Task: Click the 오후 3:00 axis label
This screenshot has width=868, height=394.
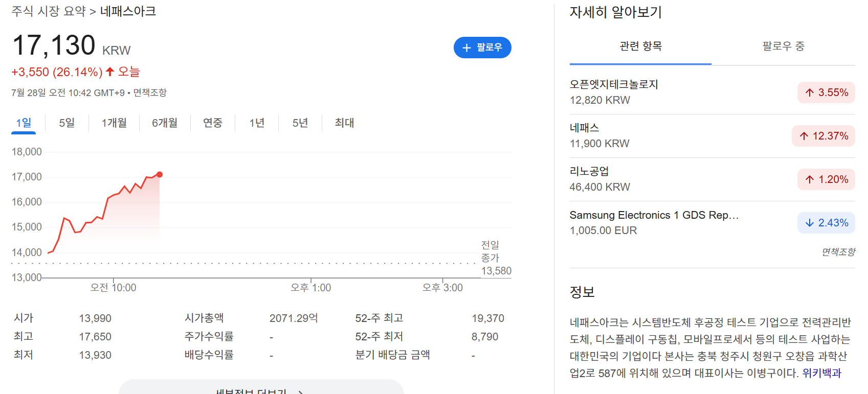Action: [442, 288]
